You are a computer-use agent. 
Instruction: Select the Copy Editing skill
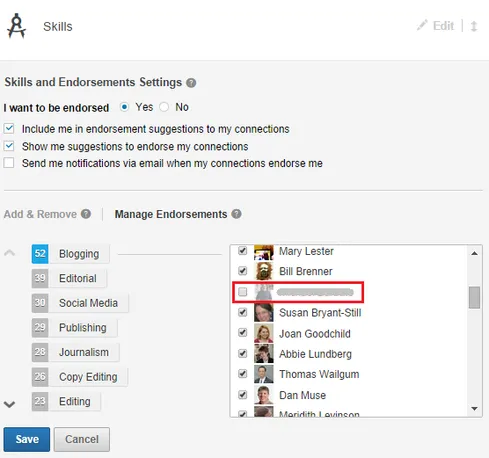(88, 377)
